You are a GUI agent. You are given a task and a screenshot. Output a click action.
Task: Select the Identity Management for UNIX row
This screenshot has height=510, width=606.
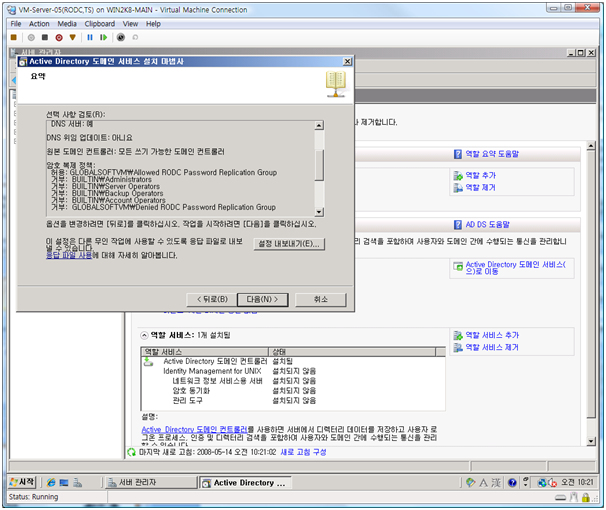pyautogui.click(x=293, y=371)
